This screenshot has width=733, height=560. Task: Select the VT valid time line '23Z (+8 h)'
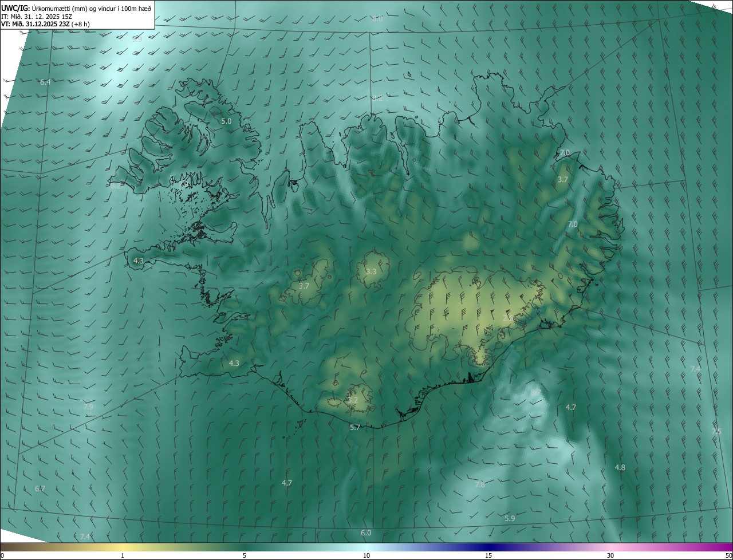(45, 24)
